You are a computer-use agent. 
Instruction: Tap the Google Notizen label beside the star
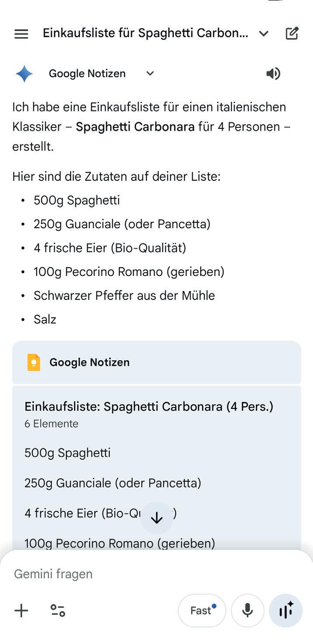click(87, 74)
